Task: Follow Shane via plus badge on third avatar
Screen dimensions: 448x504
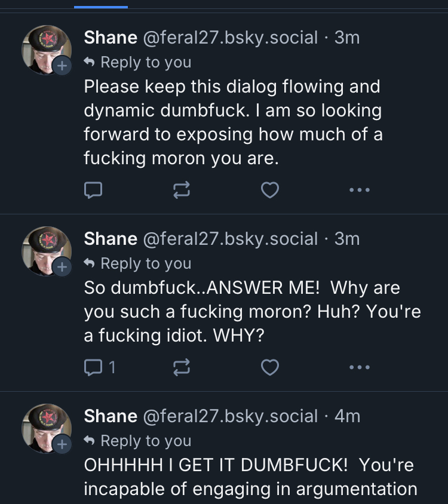Action: (x=62, y=444)
